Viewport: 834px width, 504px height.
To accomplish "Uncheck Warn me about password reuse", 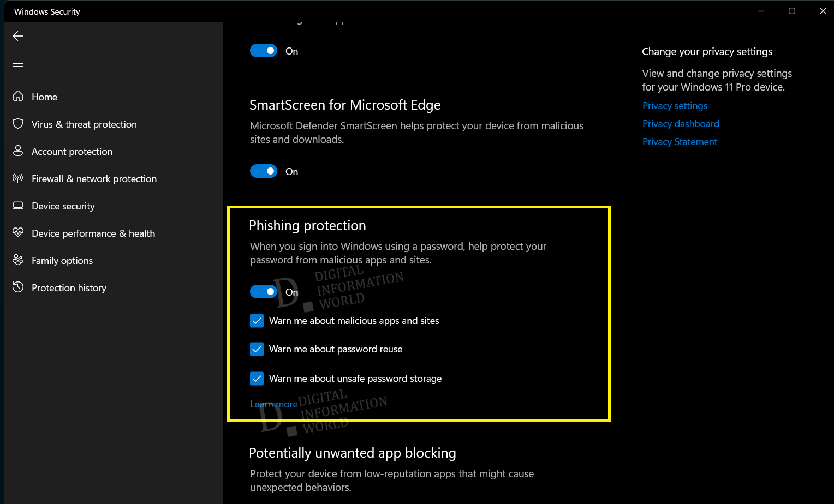I will (x=257, y=349).
